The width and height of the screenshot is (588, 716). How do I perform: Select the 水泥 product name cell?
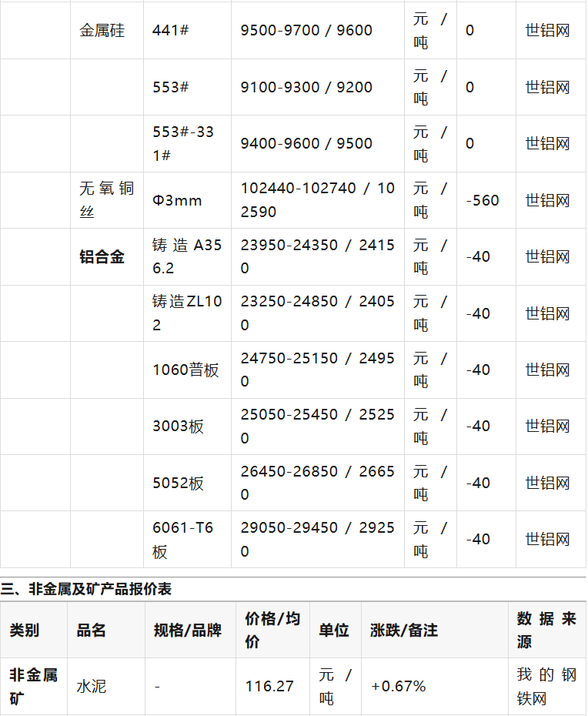click(x=92, y=686)
